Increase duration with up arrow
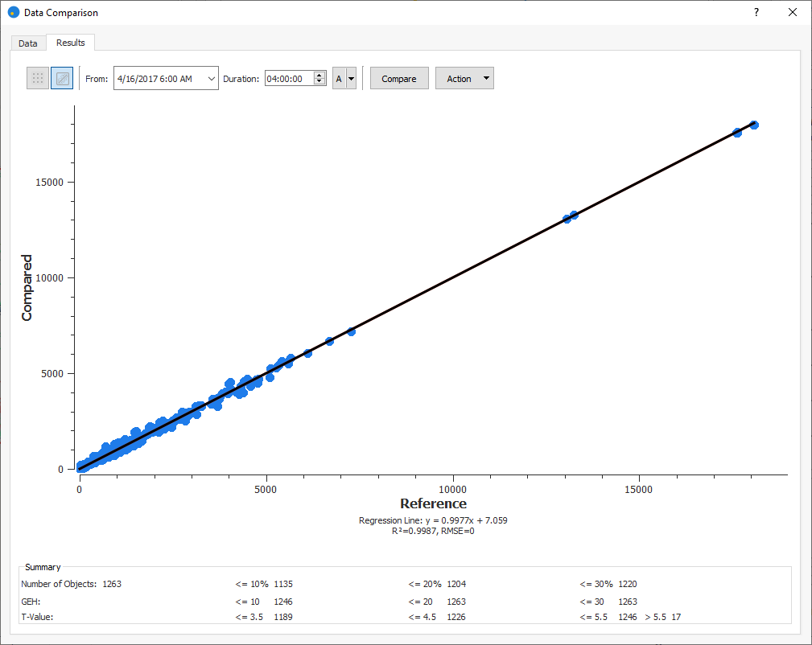This screenshot has width=812, height=645. click(319, 75)
